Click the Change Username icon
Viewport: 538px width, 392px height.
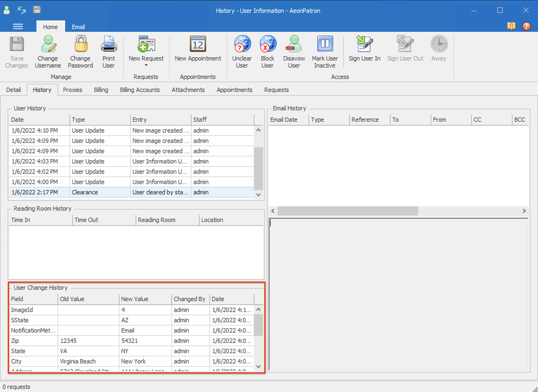tap(48, 44)
